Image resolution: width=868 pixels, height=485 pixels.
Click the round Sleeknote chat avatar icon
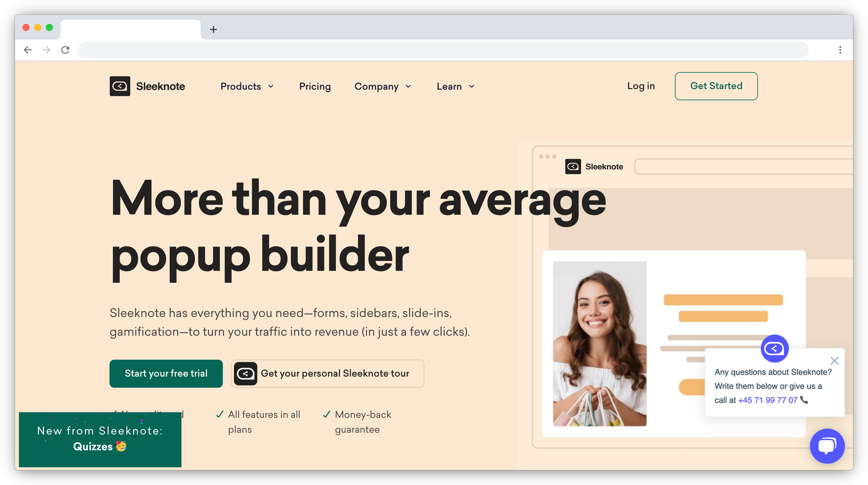tap(775, 348)
